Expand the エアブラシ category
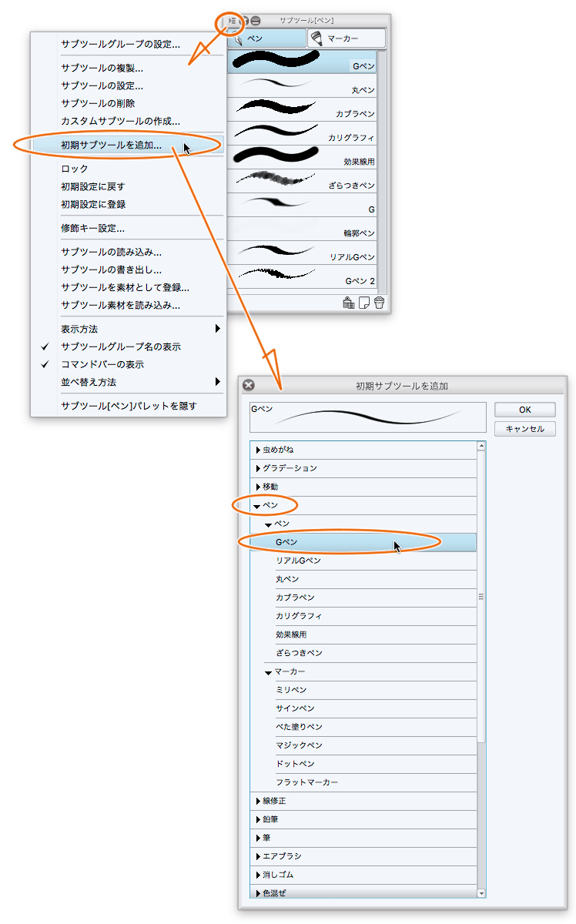This screenshot has height=924, width=576. (259, 856)
